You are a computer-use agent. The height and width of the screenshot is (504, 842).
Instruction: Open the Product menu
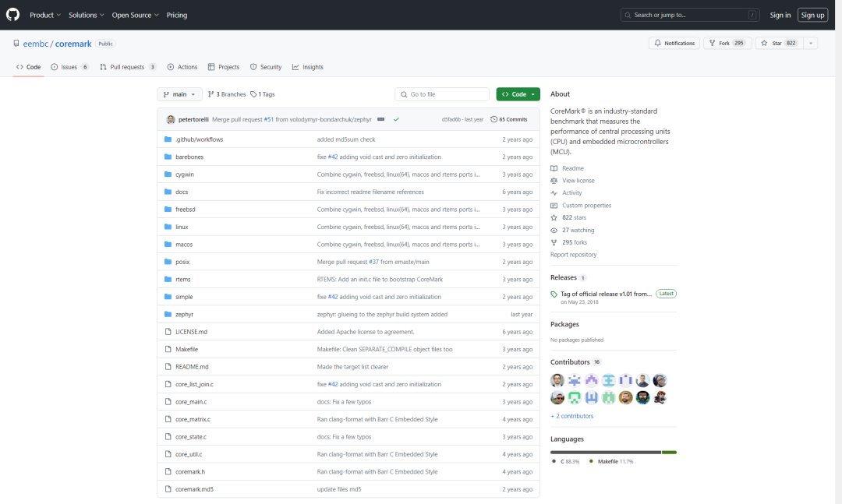pos(45,15)
